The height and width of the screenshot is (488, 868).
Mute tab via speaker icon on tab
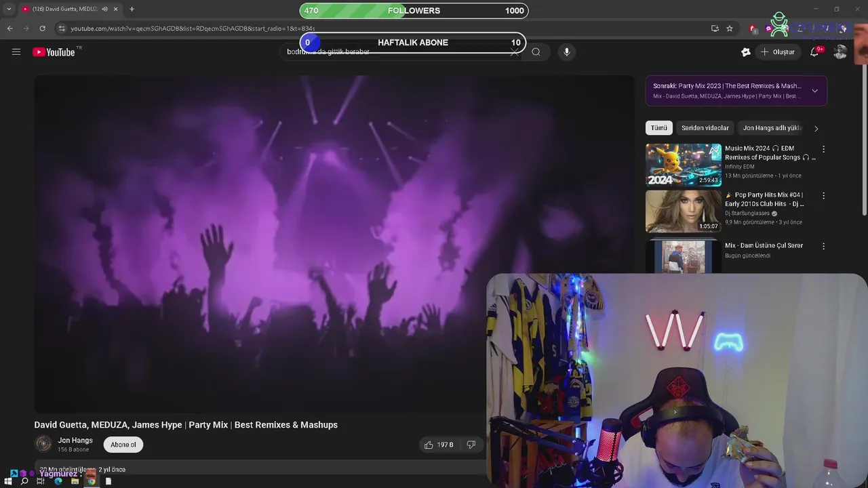tap(104, 9)
